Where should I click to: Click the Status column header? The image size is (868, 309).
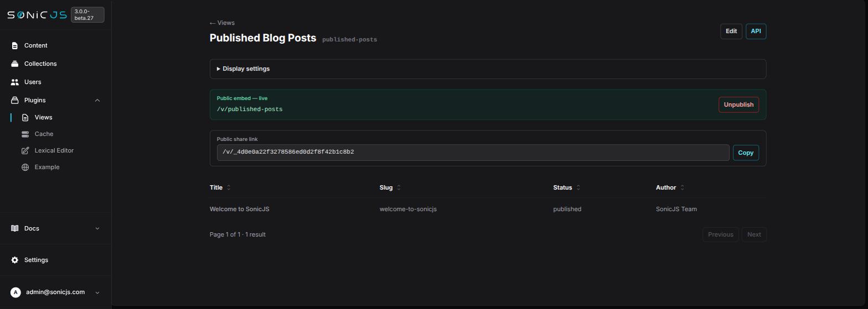[562, 187]
